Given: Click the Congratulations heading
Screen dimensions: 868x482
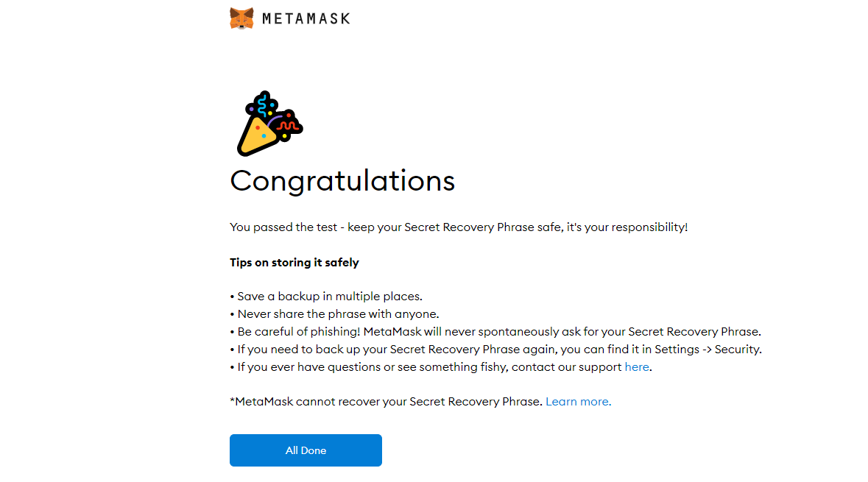Looking at the screenshot, I should point(342,182).
